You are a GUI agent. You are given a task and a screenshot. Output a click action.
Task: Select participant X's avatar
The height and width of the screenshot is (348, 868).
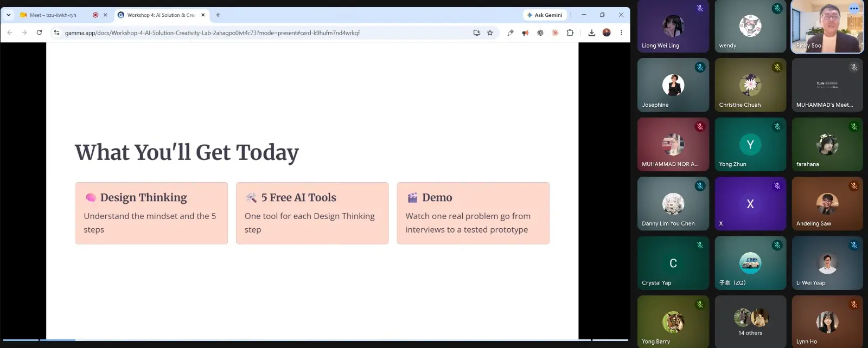click(750, 204)
